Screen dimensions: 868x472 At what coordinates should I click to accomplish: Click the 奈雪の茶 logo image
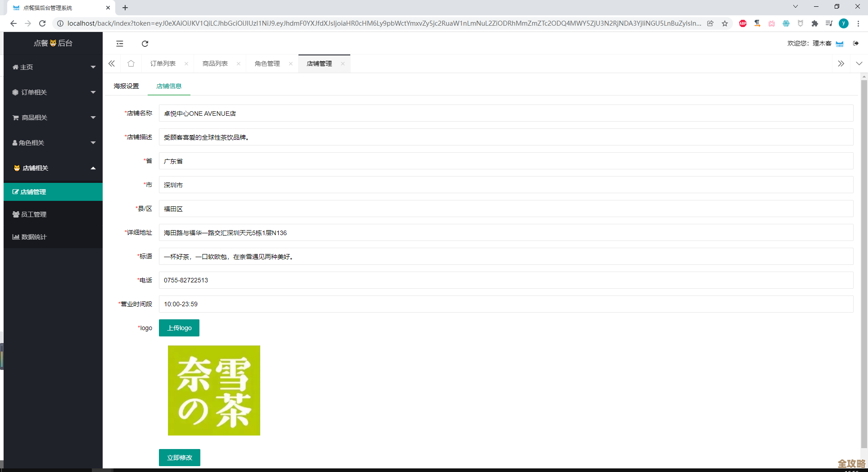[x=214, y=390]
